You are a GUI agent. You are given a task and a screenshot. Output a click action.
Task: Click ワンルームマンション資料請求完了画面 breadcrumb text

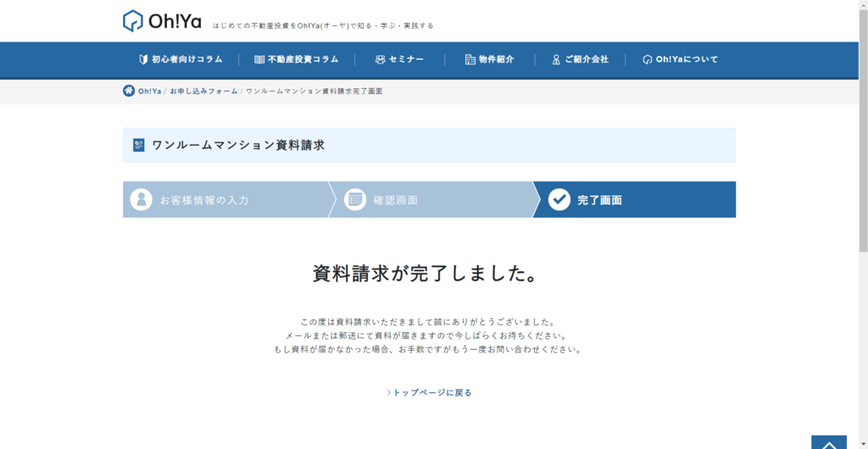pos(314,91)
